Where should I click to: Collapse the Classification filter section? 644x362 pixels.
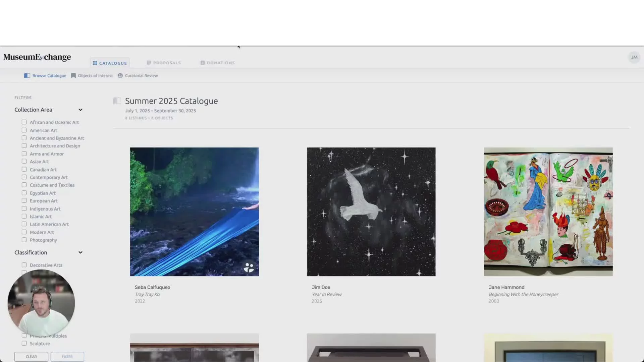click(x=80, y=253)
